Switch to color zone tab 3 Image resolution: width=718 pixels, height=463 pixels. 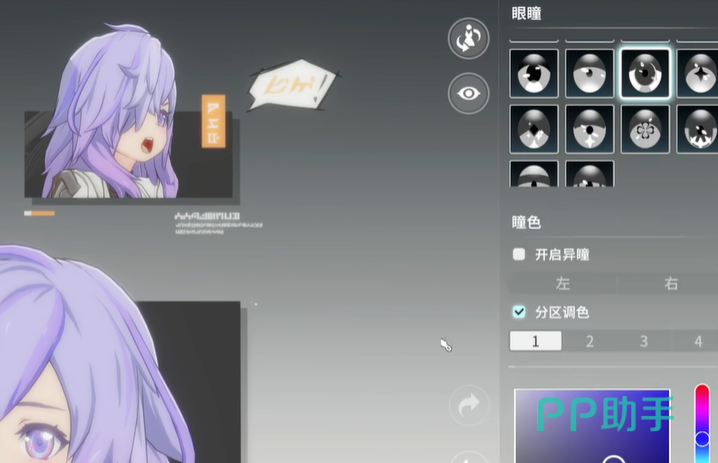click(x=643, y=342)
